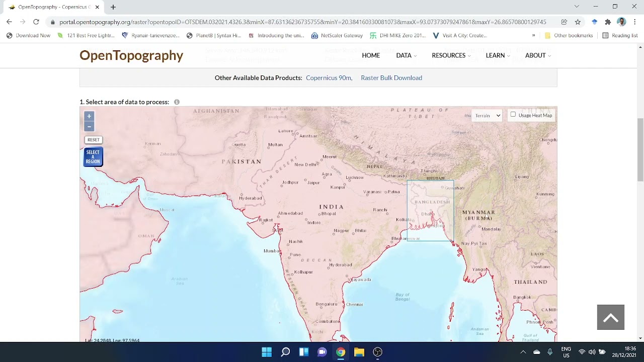This screenshot has height=362, width=644.
Task: Open the Widgets taskbar icon
Action: point(304,352)
